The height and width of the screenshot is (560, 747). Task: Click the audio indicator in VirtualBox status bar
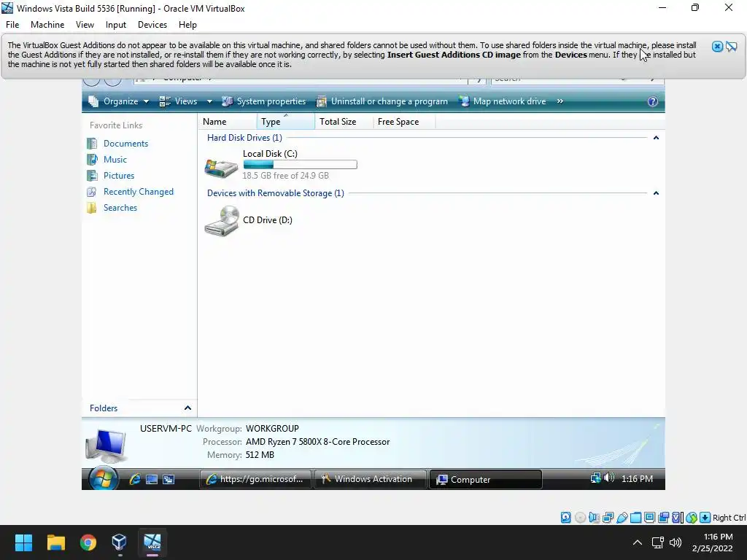[594, 518]
